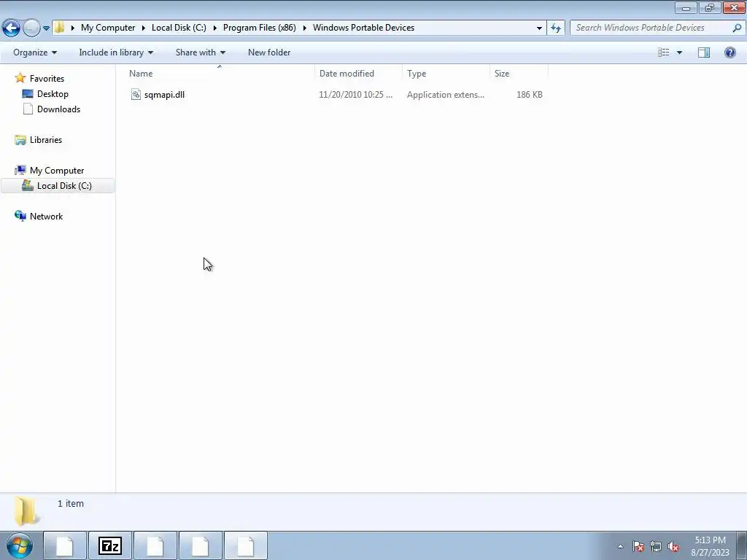The height and width of the screenshot is (560, 747).
Task: Open the recent pages dropdown arrow
Action: coord(46,28)
